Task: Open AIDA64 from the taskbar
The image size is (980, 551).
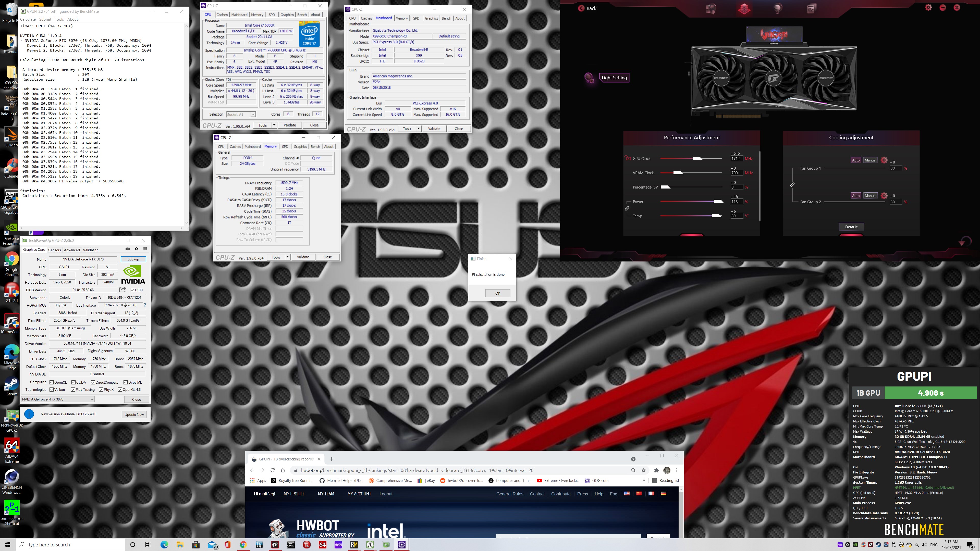Action: click(x=322, y=545)
